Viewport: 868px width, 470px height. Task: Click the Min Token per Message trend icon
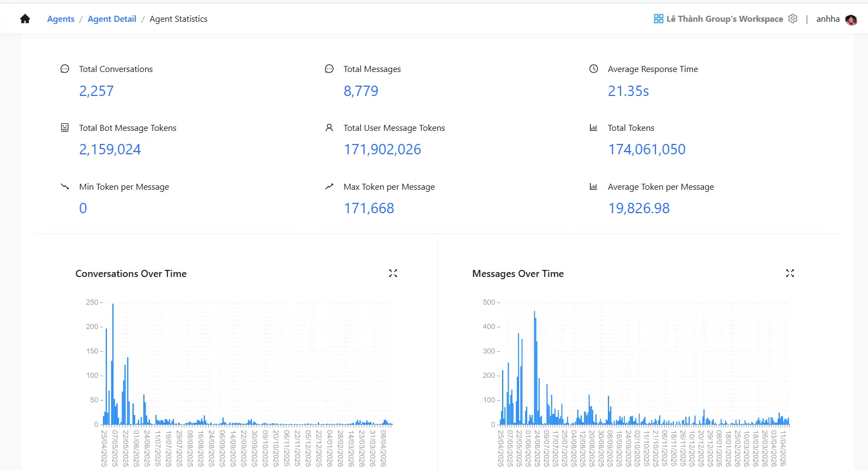[65, 186]
